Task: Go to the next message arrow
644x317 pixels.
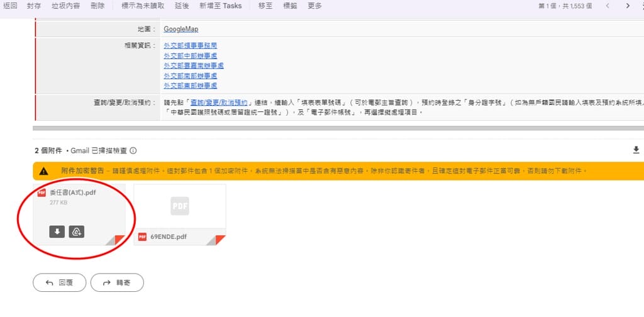Action: pyautogui.click(x=628, y=6)
